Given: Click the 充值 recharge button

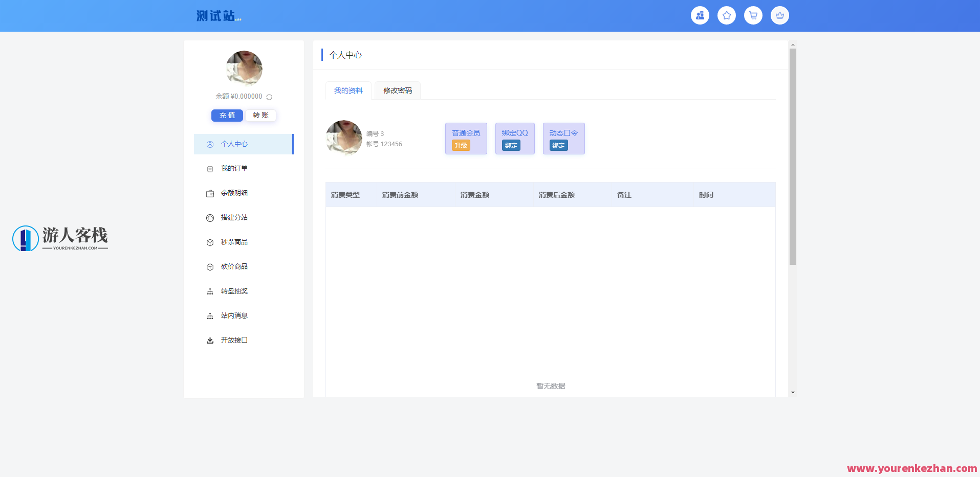Looking at the screenshot, I should [227, 115].
